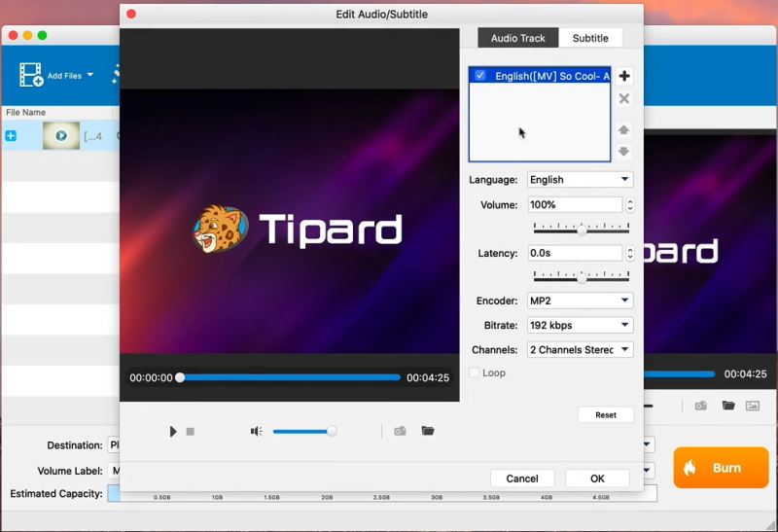
Task: Mute preview with the speaker icon
Action: (256, 431)
